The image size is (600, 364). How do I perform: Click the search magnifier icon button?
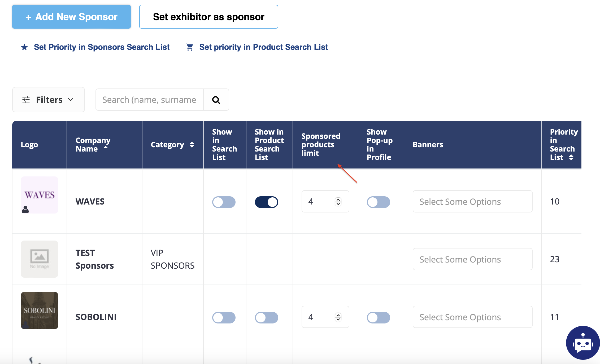tap(216, 100)
